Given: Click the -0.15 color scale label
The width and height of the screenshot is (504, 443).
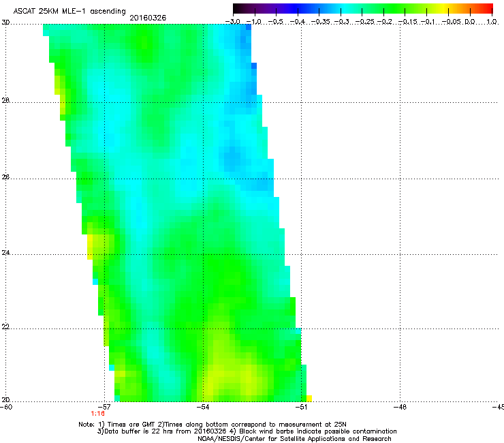Looking at the screenshot, I should click(408, 22).
